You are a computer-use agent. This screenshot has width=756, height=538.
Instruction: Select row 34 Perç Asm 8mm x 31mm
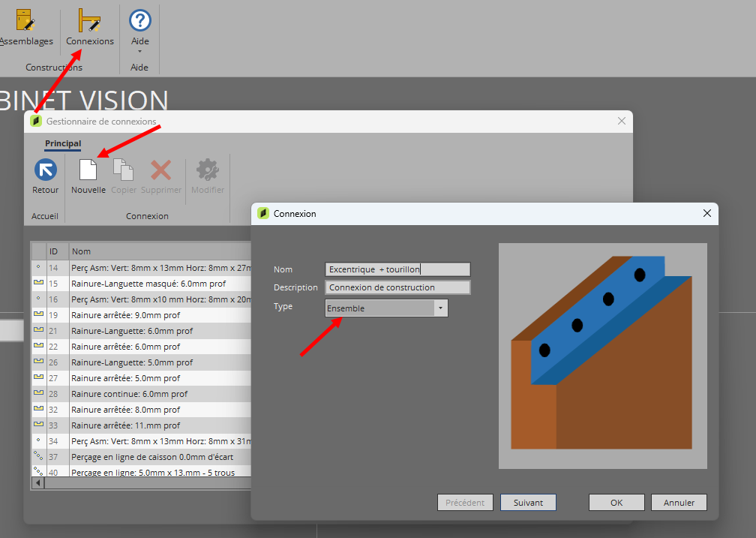[x=141, y=441]
